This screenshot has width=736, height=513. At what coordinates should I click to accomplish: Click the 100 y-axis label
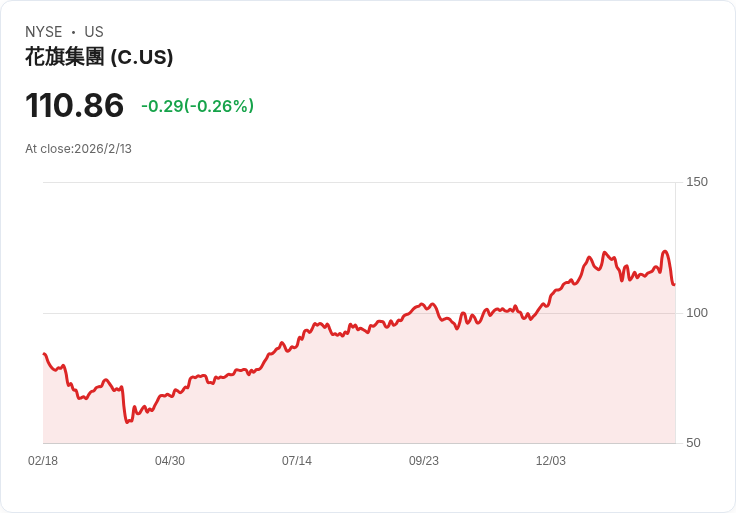click(696, 313)
